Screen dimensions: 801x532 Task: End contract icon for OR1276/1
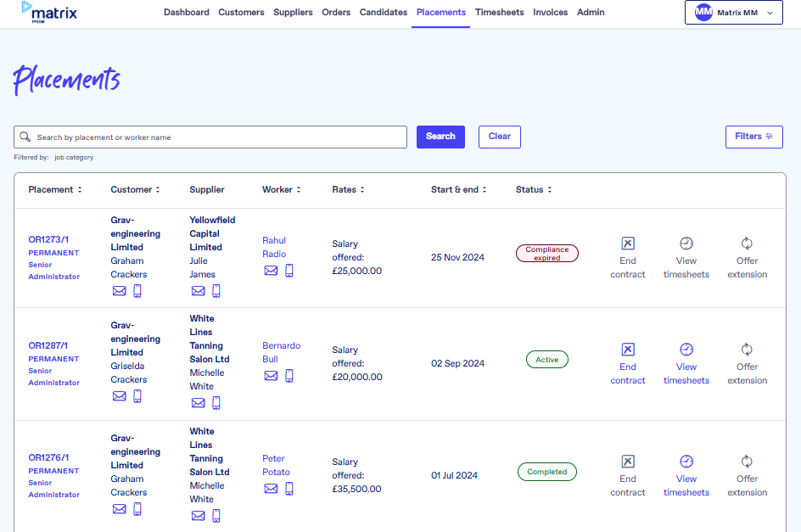(628, 462)
